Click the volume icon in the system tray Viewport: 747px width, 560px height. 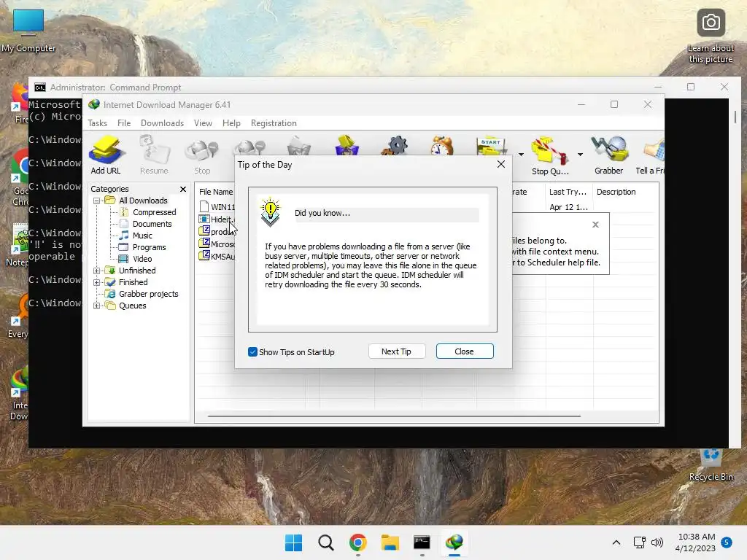click(657, 542)
